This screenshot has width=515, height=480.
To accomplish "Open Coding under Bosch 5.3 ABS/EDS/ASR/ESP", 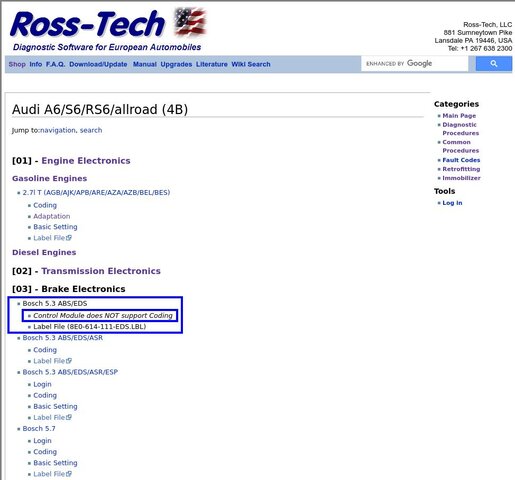I will click(45, 395).
